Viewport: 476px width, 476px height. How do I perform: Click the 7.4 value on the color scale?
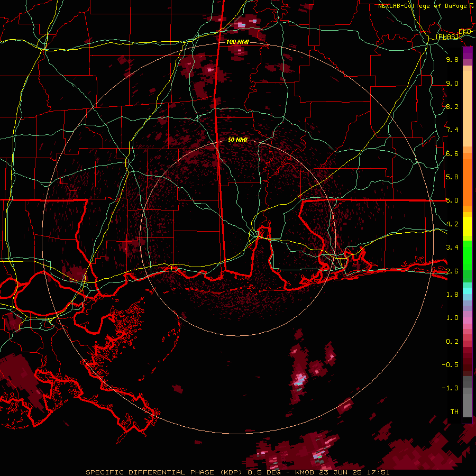pos(452,130)
